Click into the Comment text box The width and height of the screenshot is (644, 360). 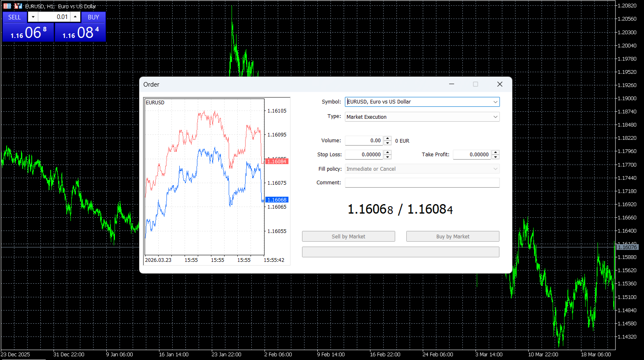422,183
